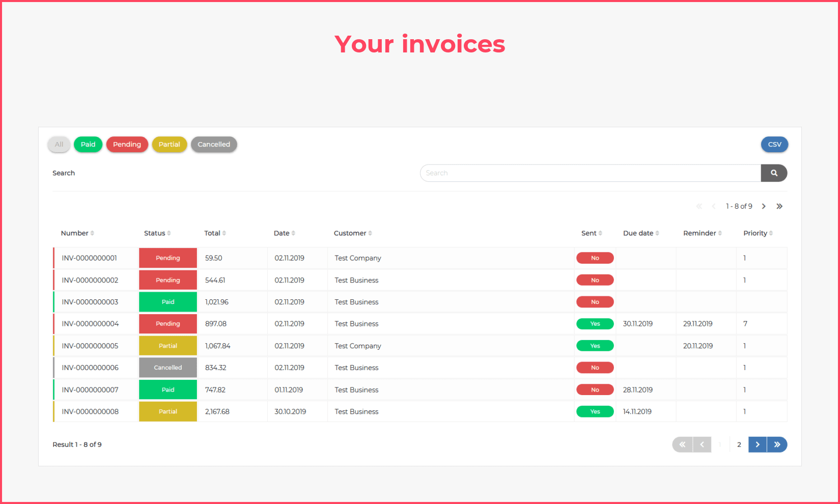Click Pending status of INV-0000000001

pyautogui.click(x=168, y=258)
